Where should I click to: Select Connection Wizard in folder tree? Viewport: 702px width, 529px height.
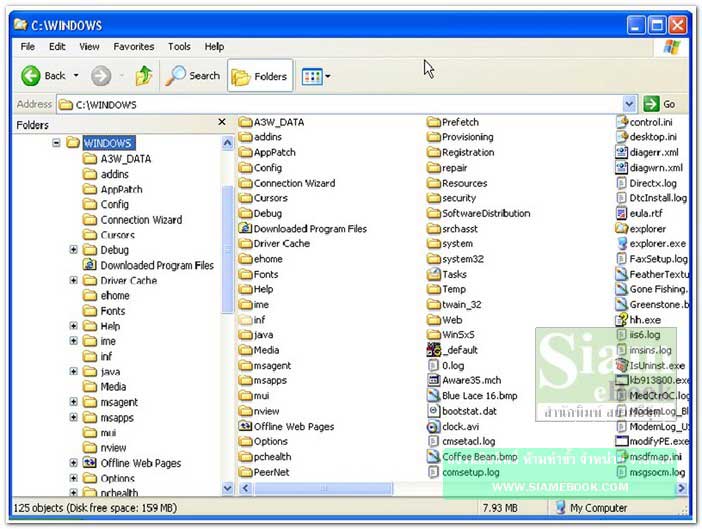141,220
